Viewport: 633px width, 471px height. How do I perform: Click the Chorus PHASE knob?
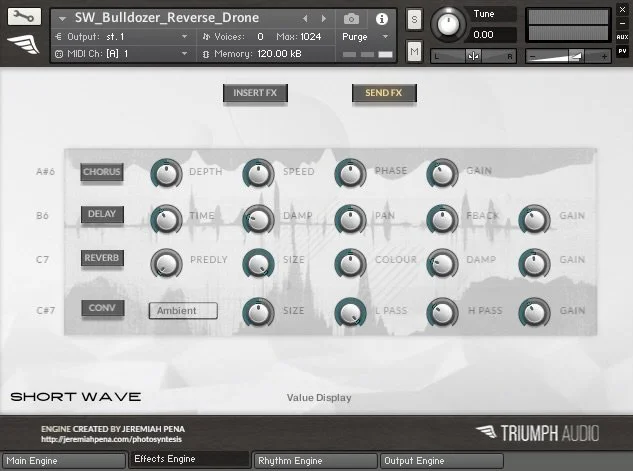(x=350, y=173)
